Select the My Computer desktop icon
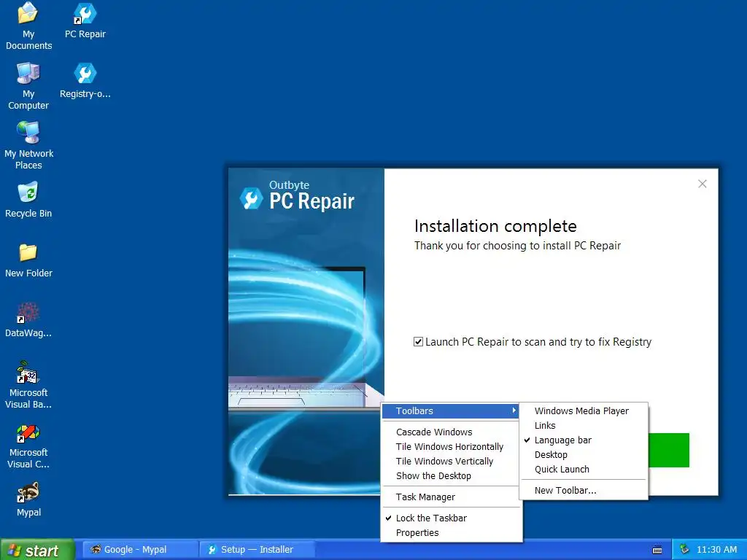The height and width of the screenshot is (560, 747). click(28, 86)
